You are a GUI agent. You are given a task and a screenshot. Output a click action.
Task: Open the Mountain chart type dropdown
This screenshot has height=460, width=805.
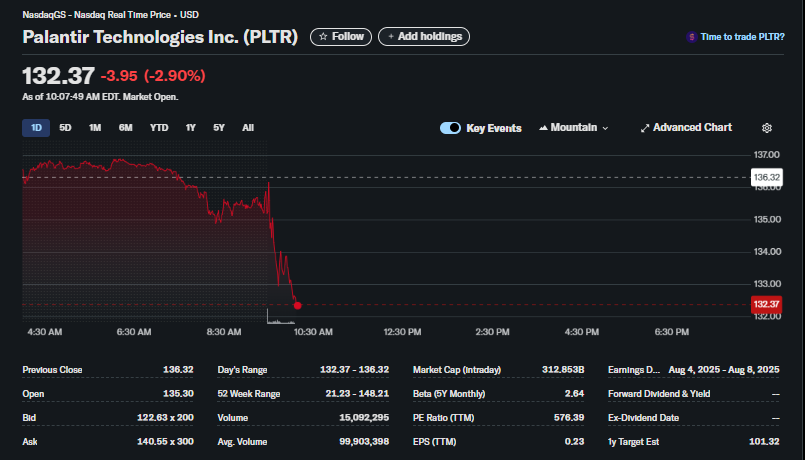coord(573,128)
